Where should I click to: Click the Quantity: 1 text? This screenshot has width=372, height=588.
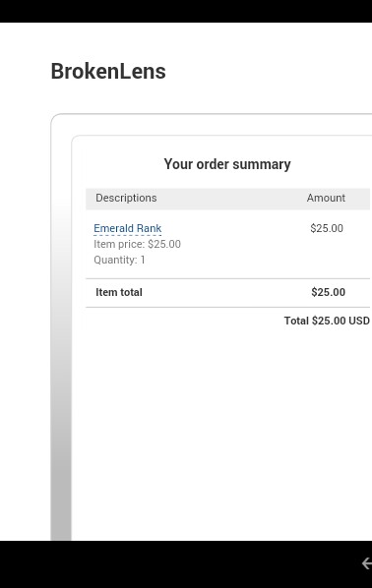click(x=119, y=260)
